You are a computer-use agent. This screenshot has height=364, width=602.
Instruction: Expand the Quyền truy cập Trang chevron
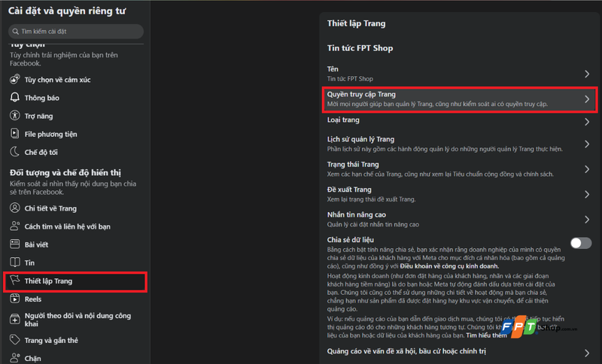click(x=587, y=99)
